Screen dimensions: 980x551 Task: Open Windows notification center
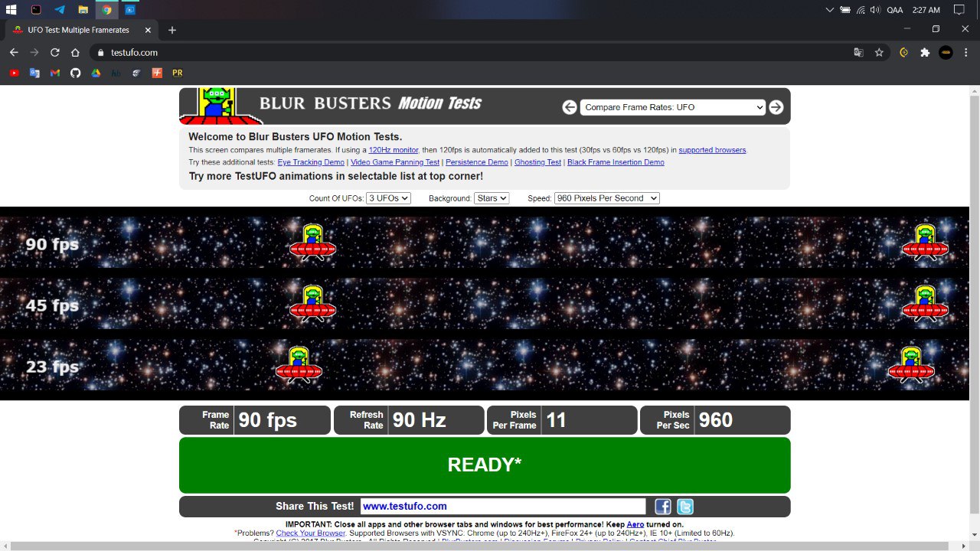coord(959,9)
